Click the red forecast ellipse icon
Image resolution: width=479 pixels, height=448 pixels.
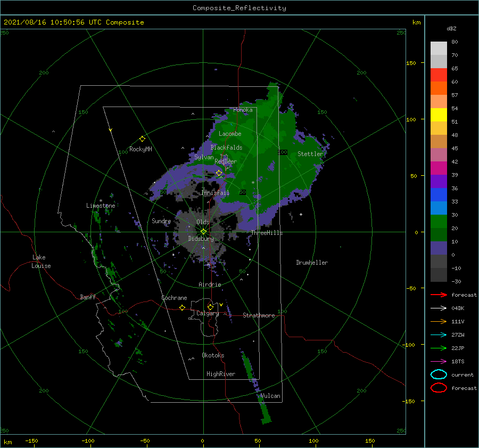[439, 388]
